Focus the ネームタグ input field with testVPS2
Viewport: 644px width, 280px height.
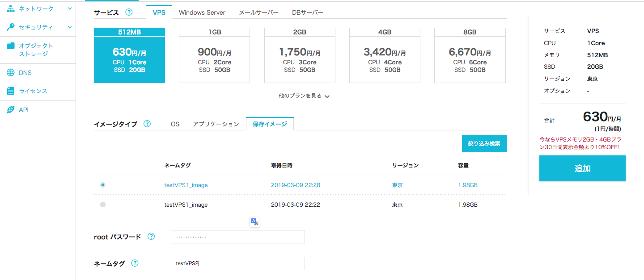[x=237, y=263]
